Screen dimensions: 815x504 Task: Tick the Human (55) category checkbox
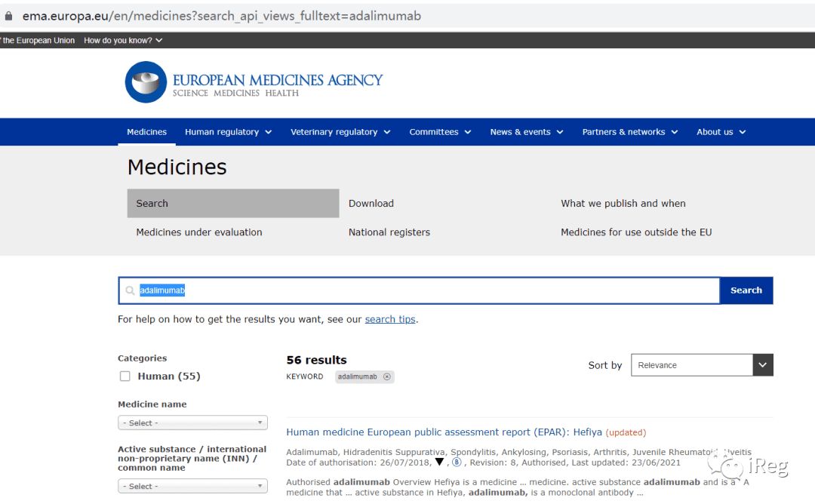pyautogui.click(x=125, y=376)
